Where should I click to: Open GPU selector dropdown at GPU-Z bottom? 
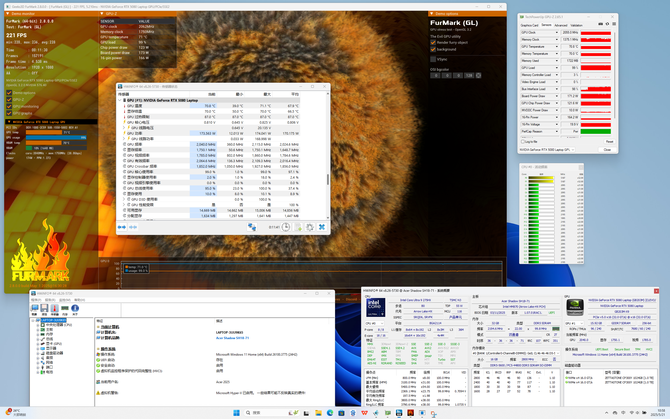[547, 149]
